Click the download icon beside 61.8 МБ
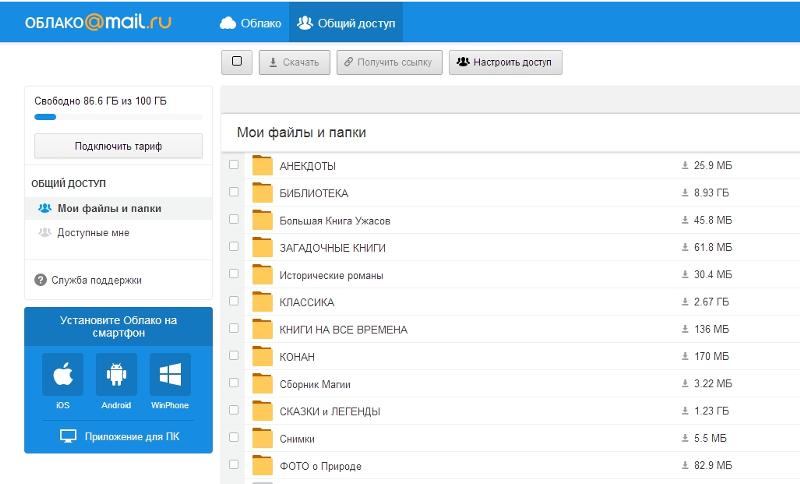 coord(685,247)
